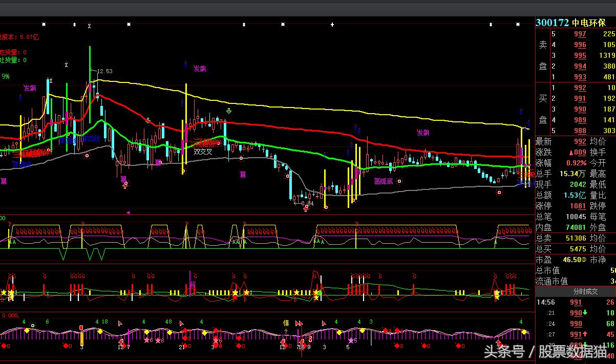Click the 总笔 value 10045
This screenshot has height=364, width=616.
pyautogui.click(x=576, y=217)
